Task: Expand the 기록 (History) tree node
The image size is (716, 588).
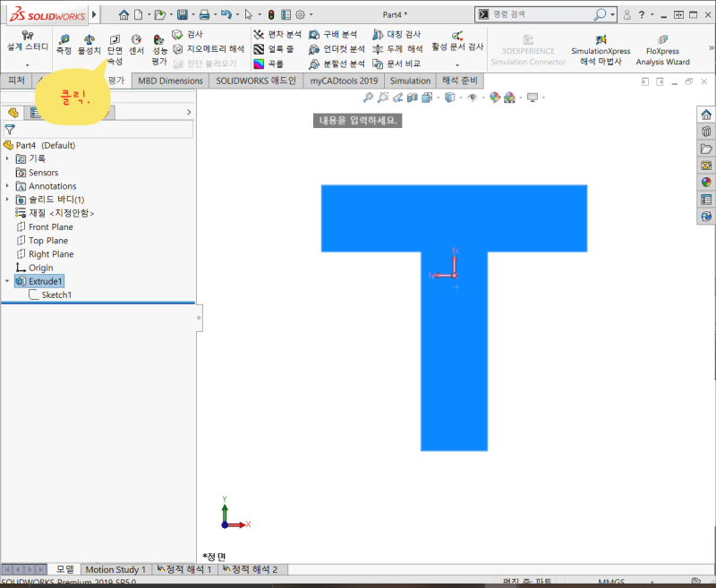Action: (x=7, y=158)
